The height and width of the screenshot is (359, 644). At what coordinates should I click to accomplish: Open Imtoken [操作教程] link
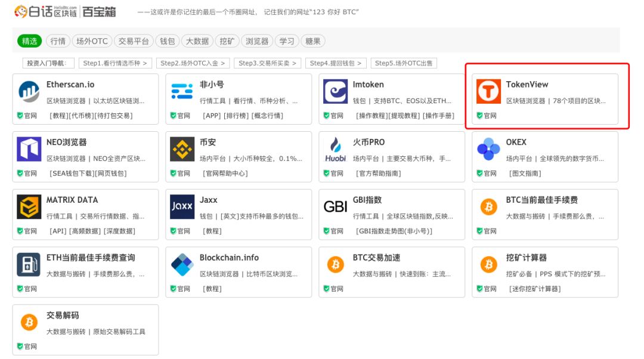click(x=373, y=116)
